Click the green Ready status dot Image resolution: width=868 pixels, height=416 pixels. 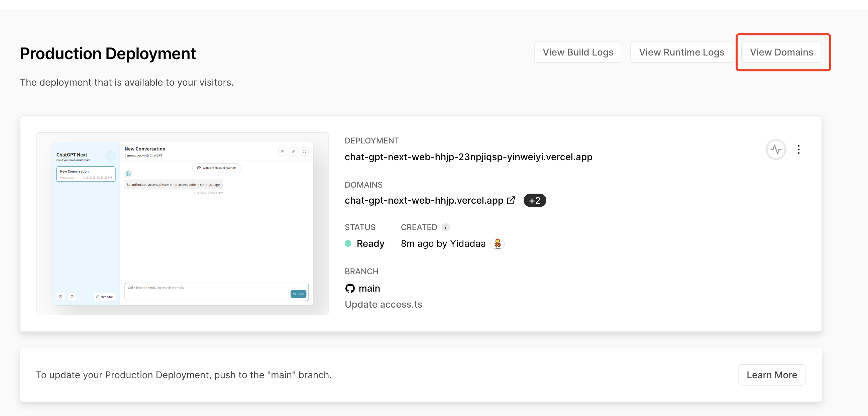348,243
